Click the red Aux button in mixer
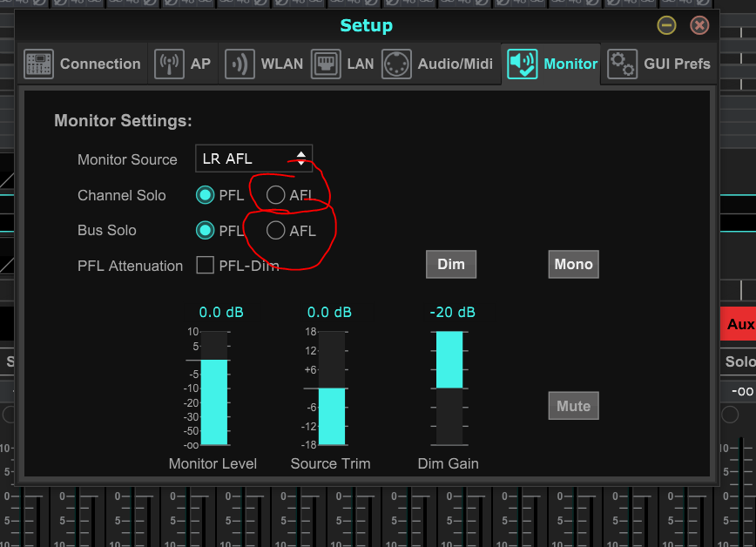This screenshot has width=756, height=547. (x=738, y=324)
